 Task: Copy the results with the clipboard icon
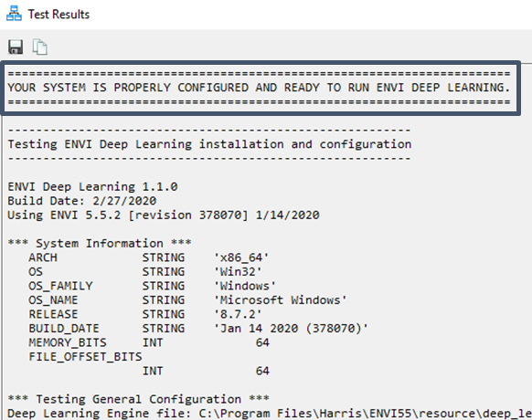(x=39, y=47)
